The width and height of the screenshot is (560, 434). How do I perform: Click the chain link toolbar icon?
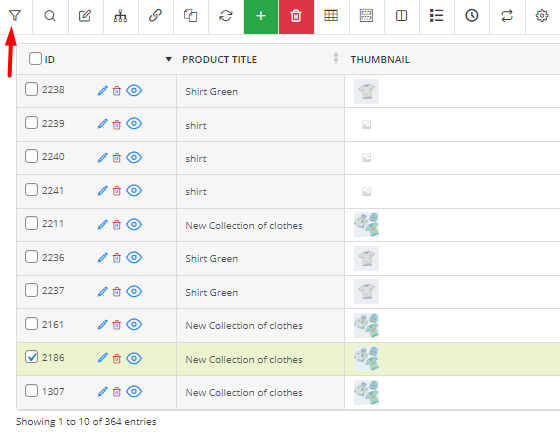point(155,16)
